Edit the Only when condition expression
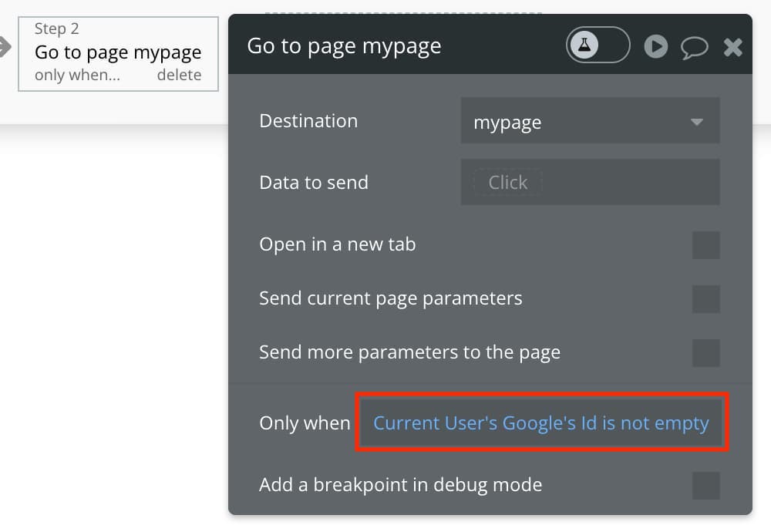Image resolution: width=771 pixels, height=532 pixels. [541, 423]
